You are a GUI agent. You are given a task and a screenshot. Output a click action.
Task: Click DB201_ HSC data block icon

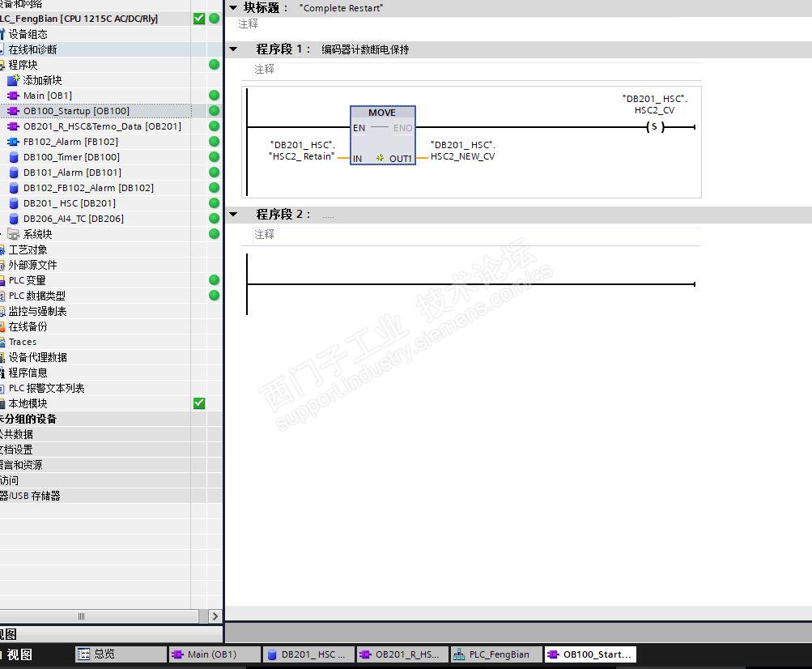click(x=14, y=203)
